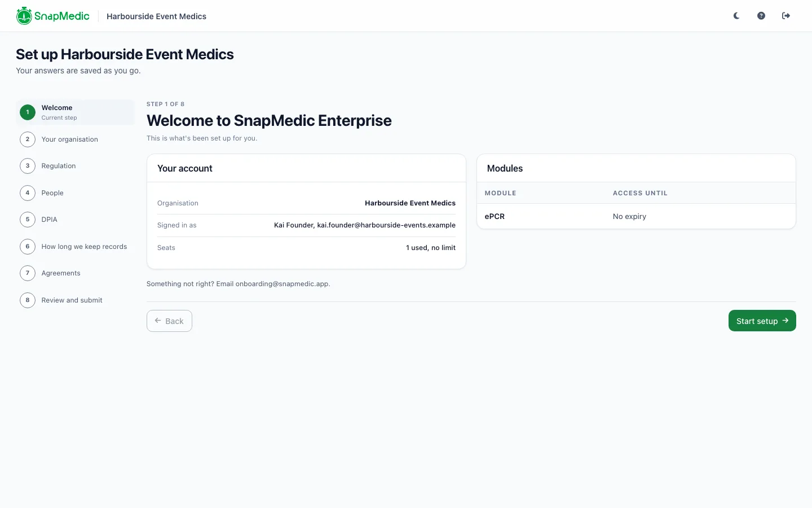Click the MODULE column header

click(x=501, y=193)
